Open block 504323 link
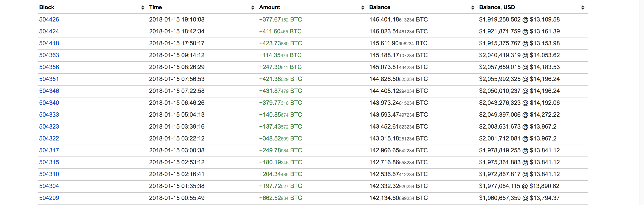 [x=49, y=127]
